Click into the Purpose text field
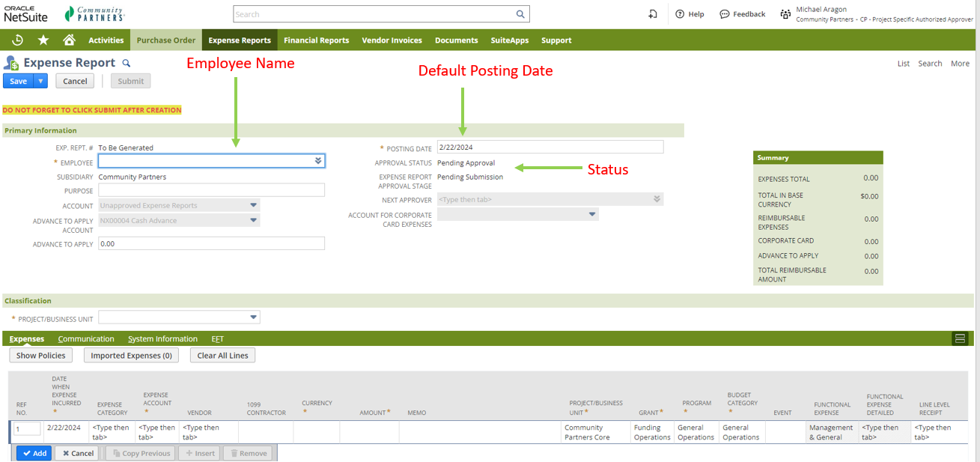Screen dimensions: 980x462 (x=211, y=191)
